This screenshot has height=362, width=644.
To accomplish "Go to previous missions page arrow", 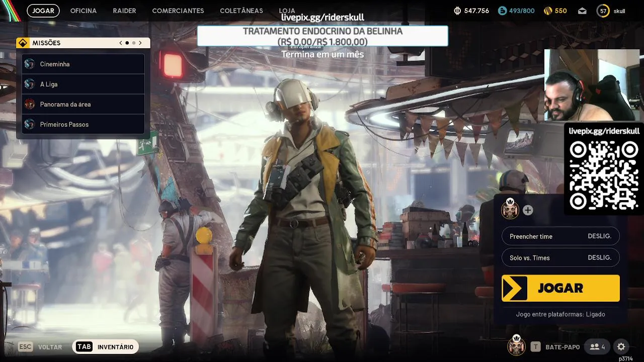I will pyautogui.click(x=121, y=43).
